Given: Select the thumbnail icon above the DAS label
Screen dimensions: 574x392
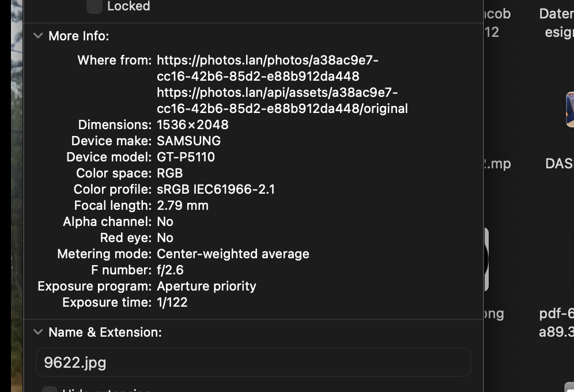Looking at the screenshot, I should (x=569, y=110).
